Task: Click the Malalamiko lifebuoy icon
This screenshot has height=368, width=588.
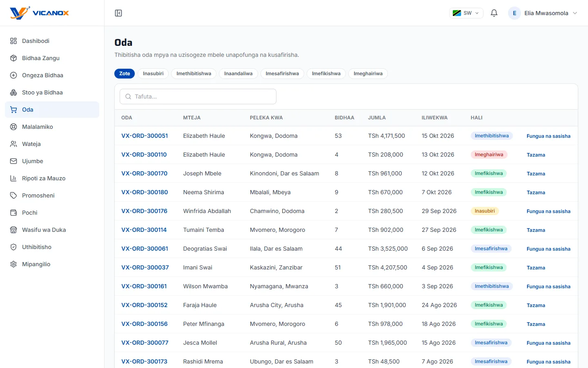Action: click(13, 127)
